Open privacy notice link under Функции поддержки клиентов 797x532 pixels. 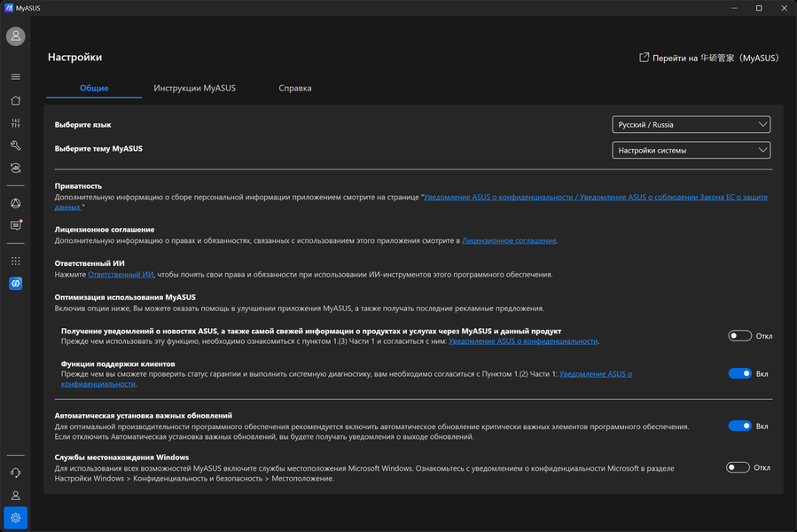tap(347, 379)
